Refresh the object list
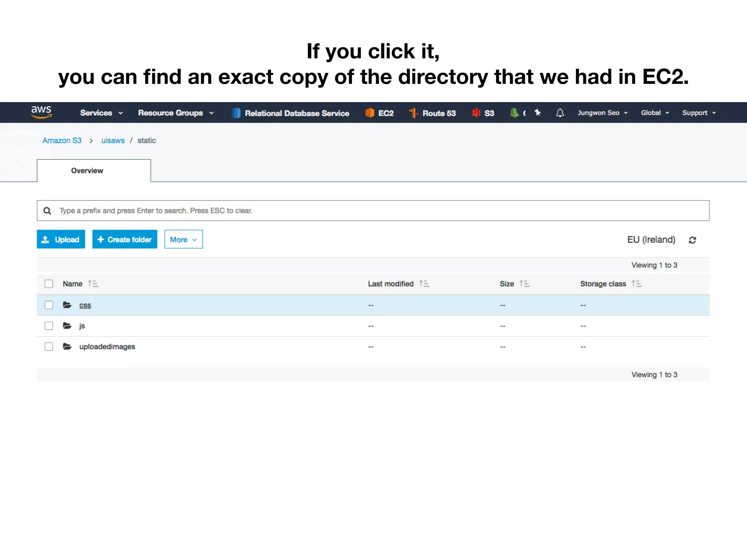This screenshot has height=560, width=747. tap(692, 240)
